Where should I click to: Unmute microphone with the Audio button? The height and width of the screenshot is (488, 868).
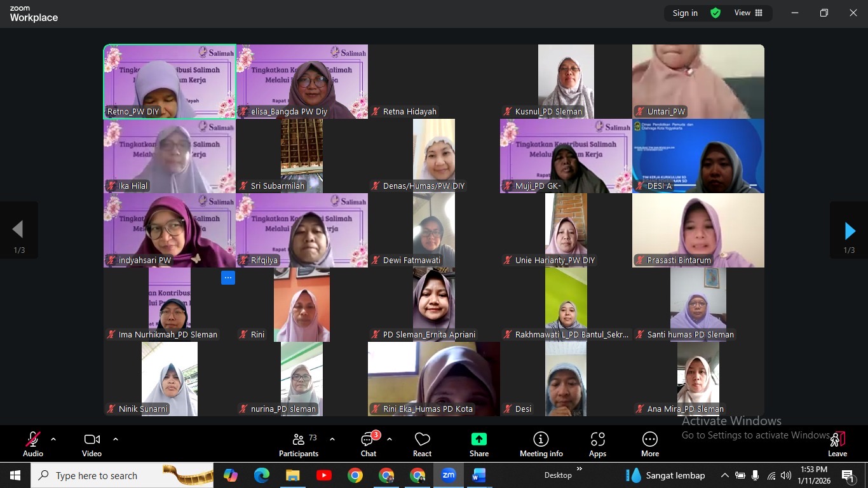33,444
